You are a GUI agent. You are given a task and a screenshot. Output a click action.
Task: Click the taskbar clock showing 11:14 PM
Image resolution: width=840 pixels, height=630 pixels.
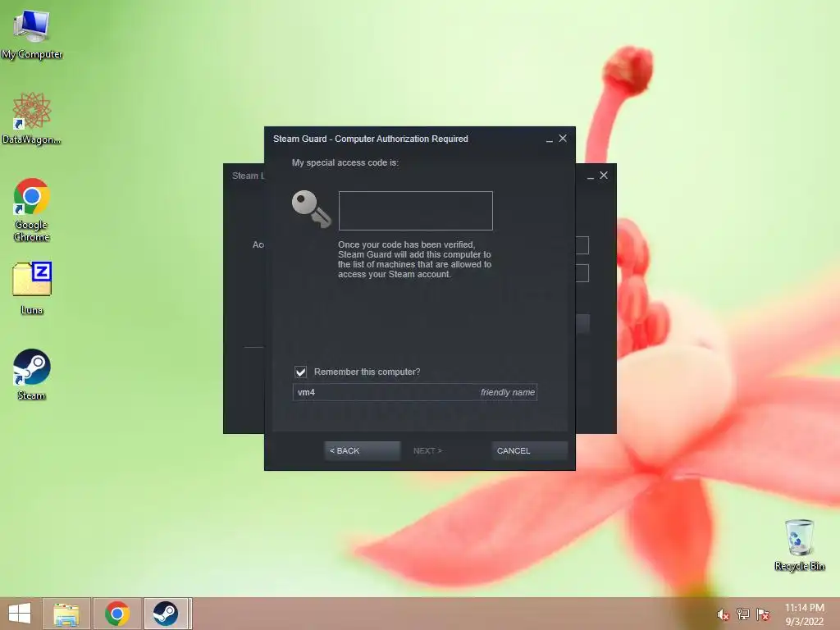click(x=805, y=614)
